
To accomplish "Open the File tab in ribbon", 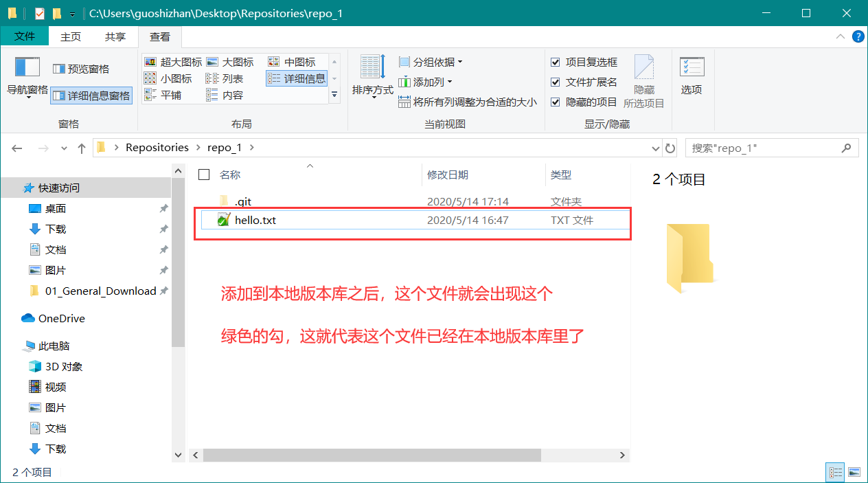I will tap(24, 36).
